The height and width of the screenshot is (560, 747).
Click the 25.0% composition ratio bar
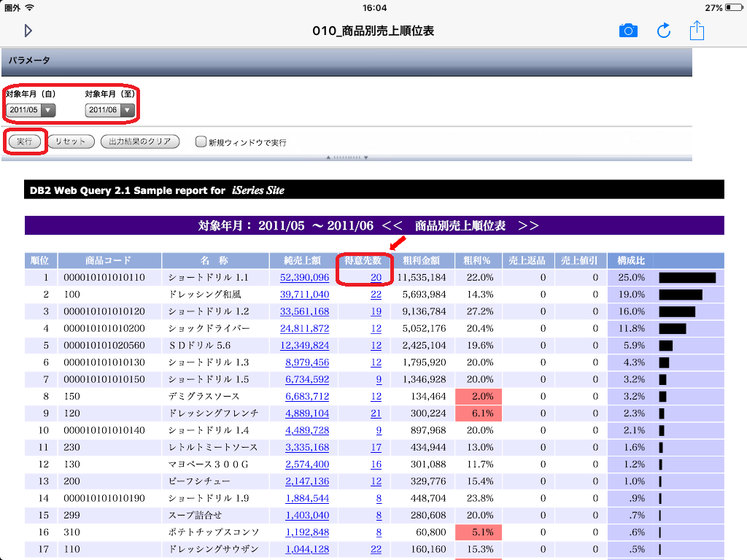pos(687,278)
